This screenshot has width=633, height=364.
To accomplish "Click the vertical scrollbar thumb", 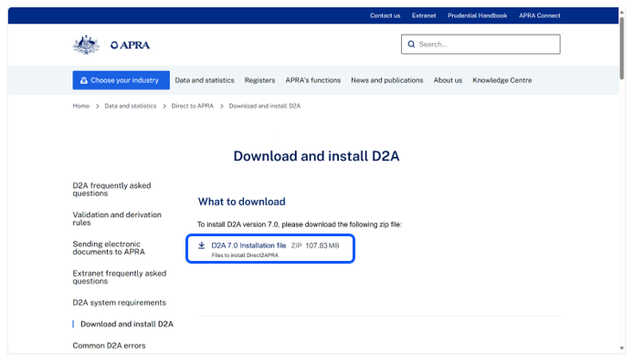I will 622,47.
